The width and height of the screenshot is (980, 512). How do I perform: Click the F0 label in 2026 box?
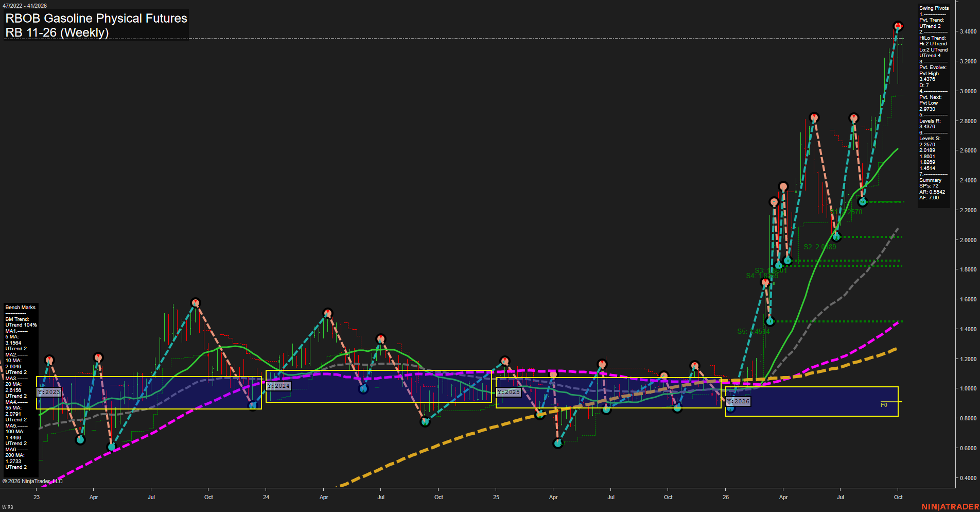point(884,405)
